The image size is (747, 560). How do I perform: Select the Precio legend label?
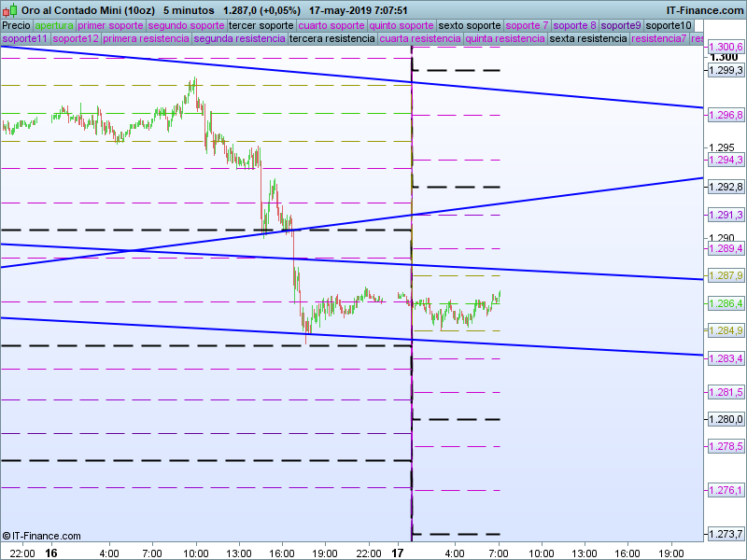click(16, 26)
